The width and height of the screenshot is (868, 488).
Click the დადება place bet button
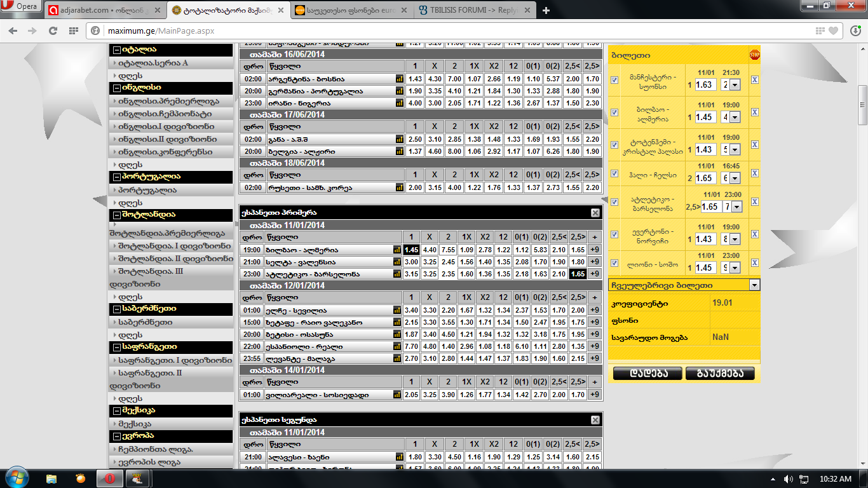pos(648,374)
